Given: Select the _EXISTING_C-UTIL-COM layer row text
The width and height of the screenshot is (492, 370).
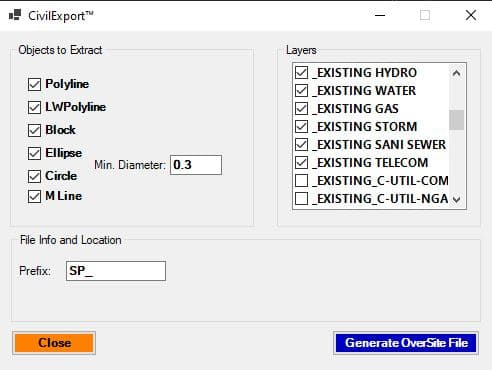Looking at the screenshot, I should coord(380,181).
